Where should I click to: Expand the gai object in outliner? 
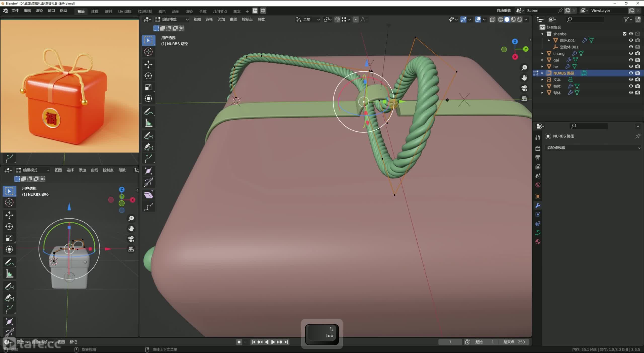pos(542,60)
